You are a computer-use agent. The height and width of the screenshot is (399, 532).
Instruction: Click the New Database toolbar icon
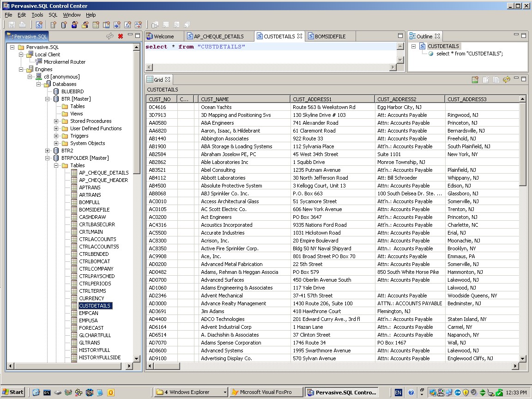(64, 24)
